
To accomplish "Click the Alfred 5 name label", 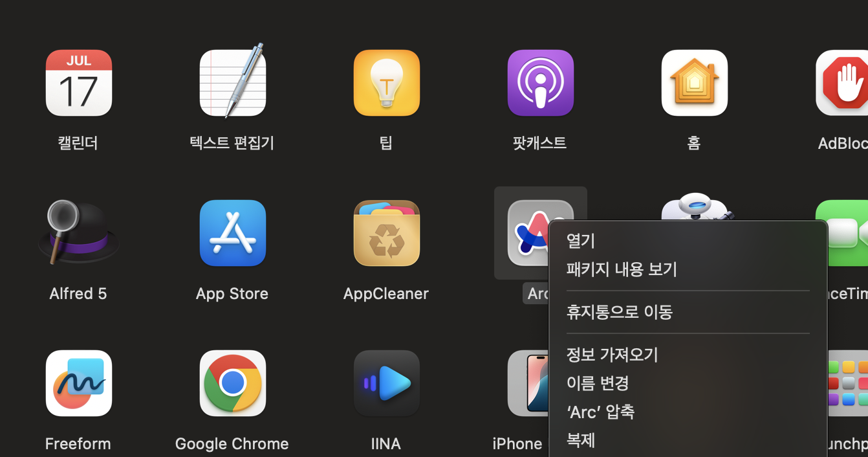I will coord(78,294).
